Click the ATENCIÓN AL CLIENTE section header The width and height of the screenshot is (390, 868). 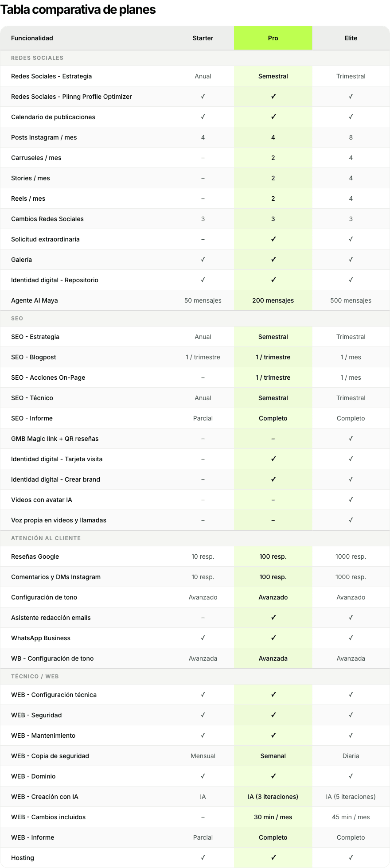click(46, 538)
